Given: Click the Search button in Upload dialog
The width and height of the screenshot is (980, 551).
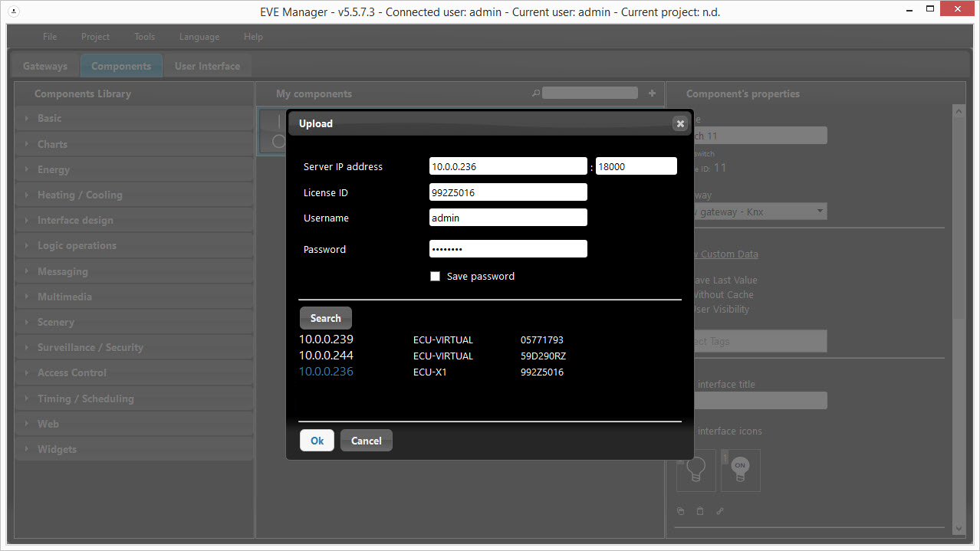Looking at the screenshot, I should 325,318.
